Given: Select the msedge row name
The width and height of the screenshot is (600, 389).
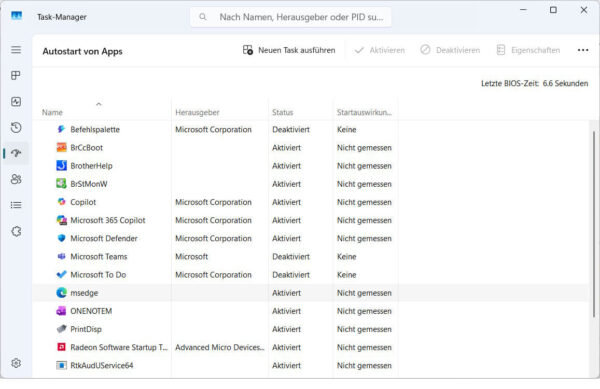Looking at the screenshot, I should [84, 293].
